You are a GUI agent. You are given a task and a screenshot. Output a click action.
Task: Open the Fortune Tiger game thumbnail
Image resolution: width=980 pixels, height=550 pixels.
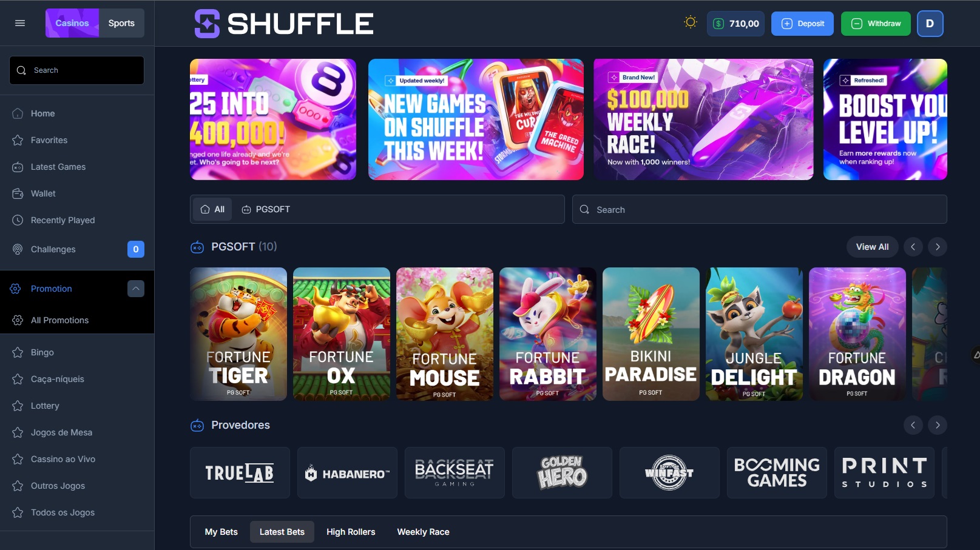tap(238, 334)
